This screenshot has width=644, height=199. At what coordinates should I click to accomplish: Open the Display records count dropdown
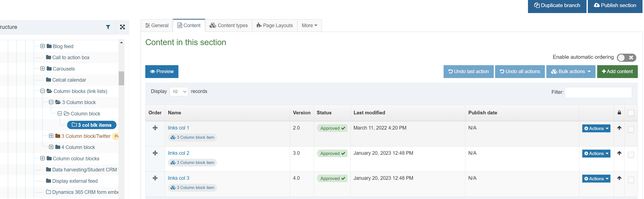[x=179, y=91]
